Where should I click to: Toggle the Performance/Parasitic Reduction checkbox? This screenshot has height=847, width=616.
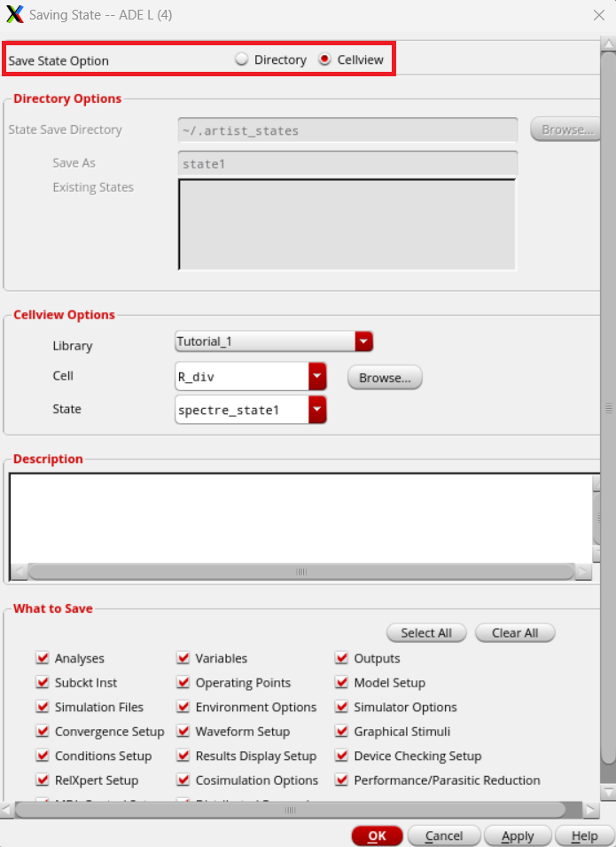pos(341,780)
